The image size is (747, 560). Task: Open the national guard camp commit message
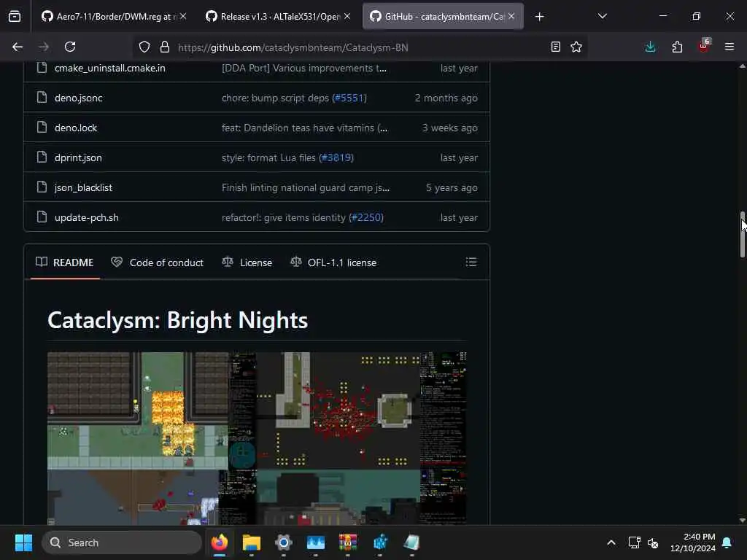click(x=306, y=187)
